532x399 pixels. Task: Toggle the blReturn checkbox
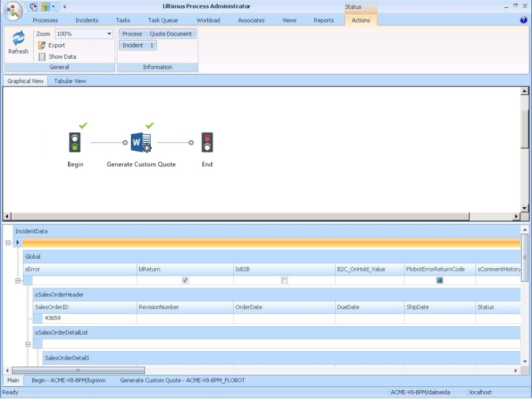click(185, 280)
